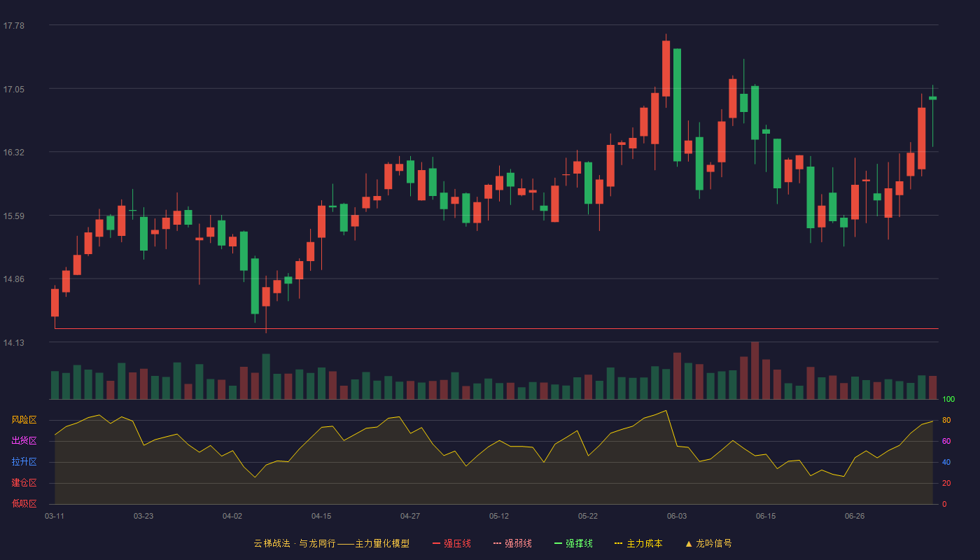Select the first red candlestick at 03-11
This screenshot has width=980, height=560.
pos(55,302)
